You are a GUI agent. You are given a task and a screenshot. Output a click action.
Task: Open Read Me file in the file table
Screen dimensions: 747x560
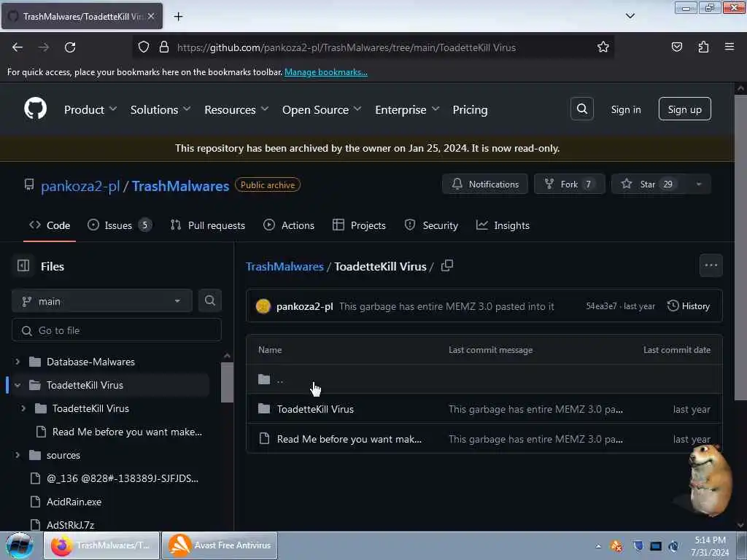349,439
